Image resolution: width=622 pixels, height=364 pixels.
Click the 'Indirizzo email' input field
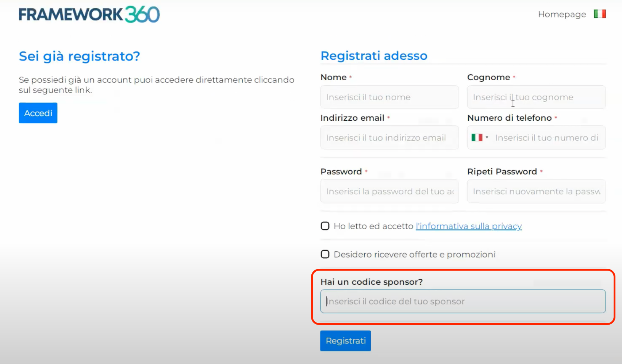tap(389, 138)
